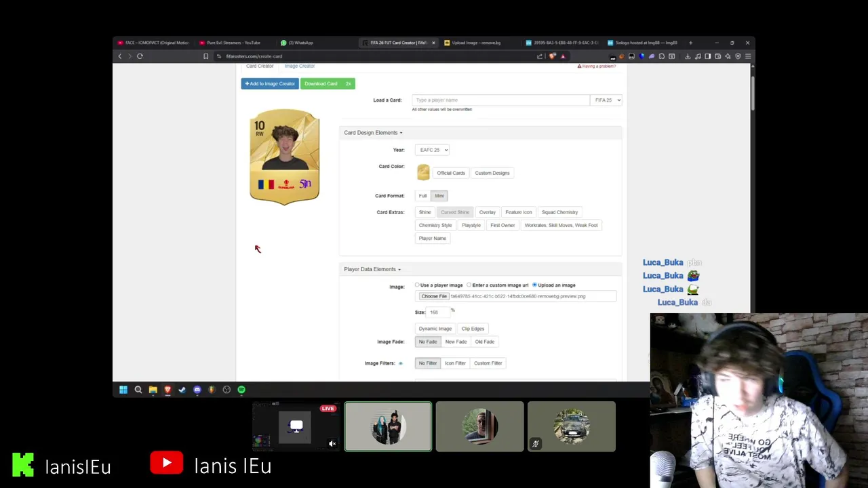Switch card format to Full
This screenshot has height=488, width=868.
click(422, 196)
